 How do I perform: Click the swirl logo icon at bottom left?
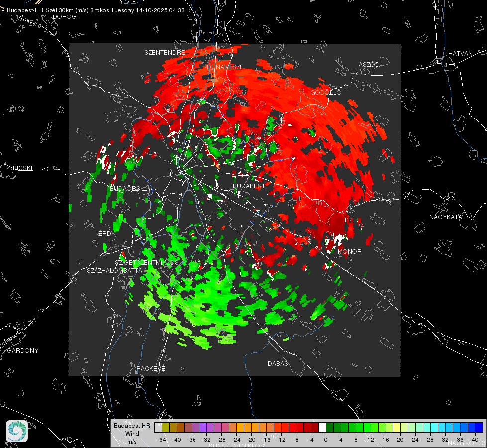tap(17, 431)
